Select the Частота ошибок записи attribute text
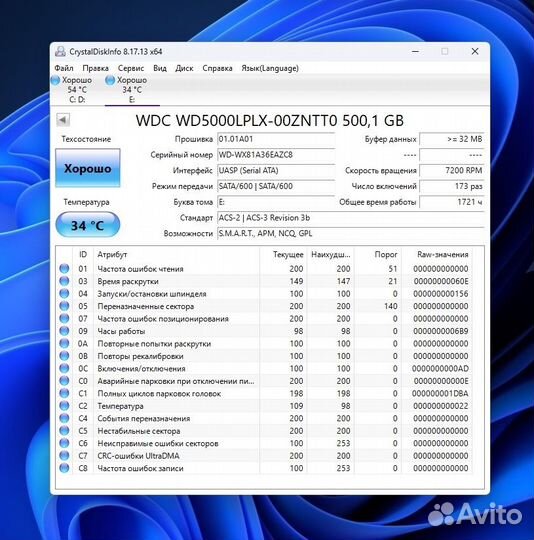The image size is (534, 540). [x=140, y=468]
